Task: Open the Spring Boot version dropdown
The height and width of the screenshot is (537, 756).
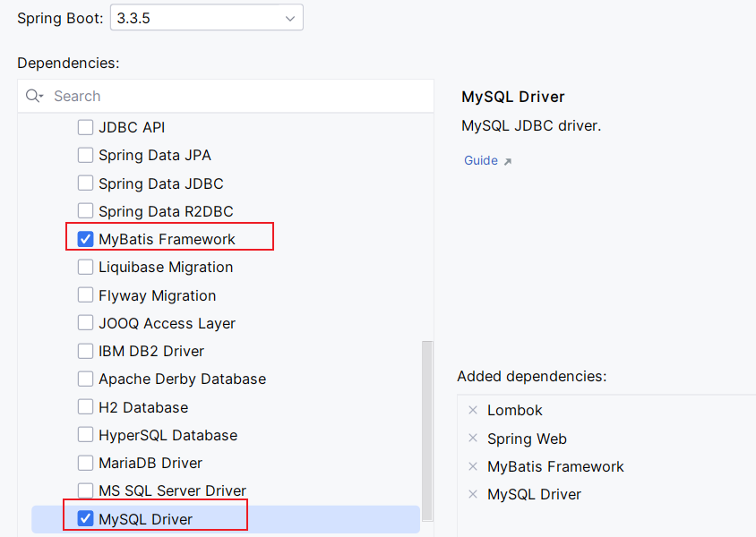Action: (x=206, y=18)
